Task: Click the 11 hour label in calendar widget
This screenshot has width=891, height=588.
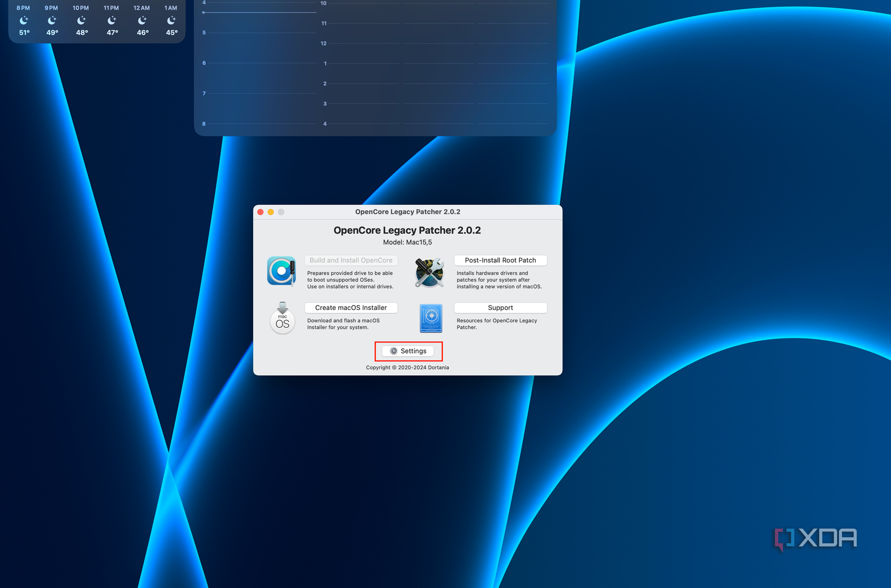Action: click(x=324, y=24)
